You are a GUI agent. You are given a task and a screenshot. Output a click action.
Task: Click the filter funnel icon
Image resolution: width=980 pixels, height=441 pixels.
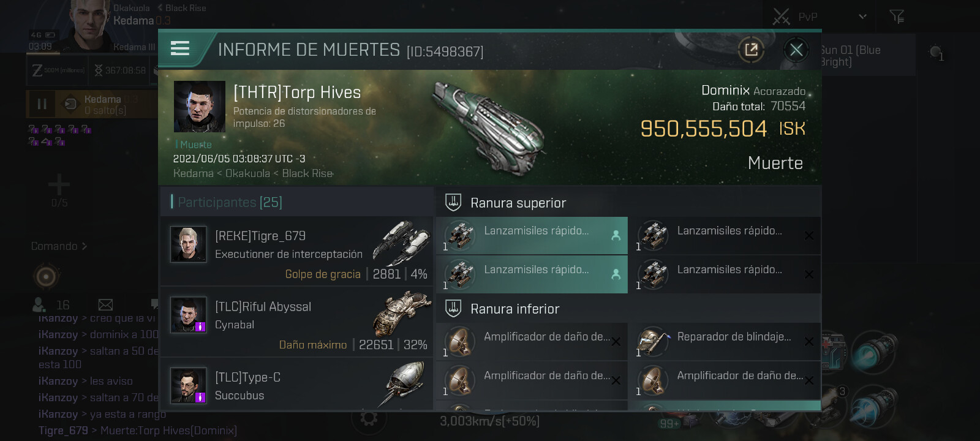(x=897, y=17)
